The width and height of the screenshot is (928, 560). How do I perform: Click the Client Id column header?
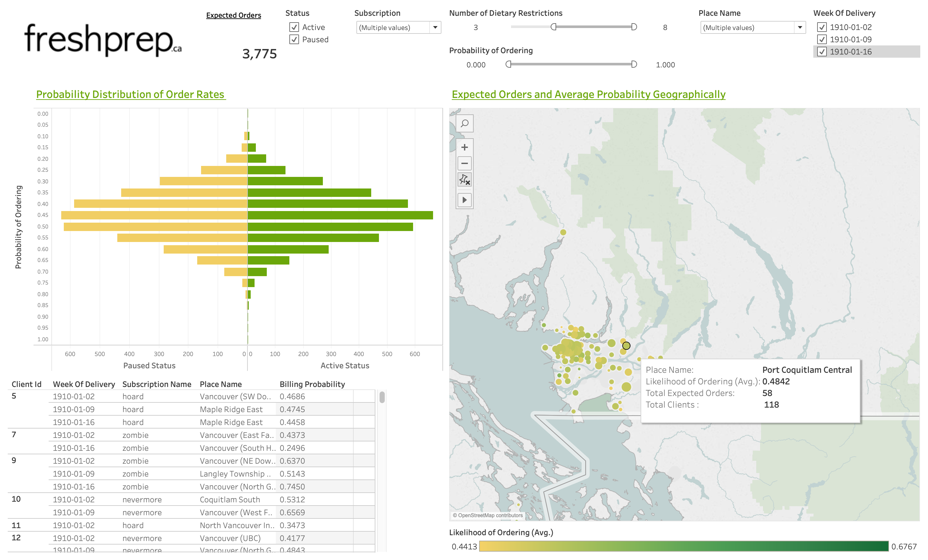pyautogui.click(x=26, y=384)
